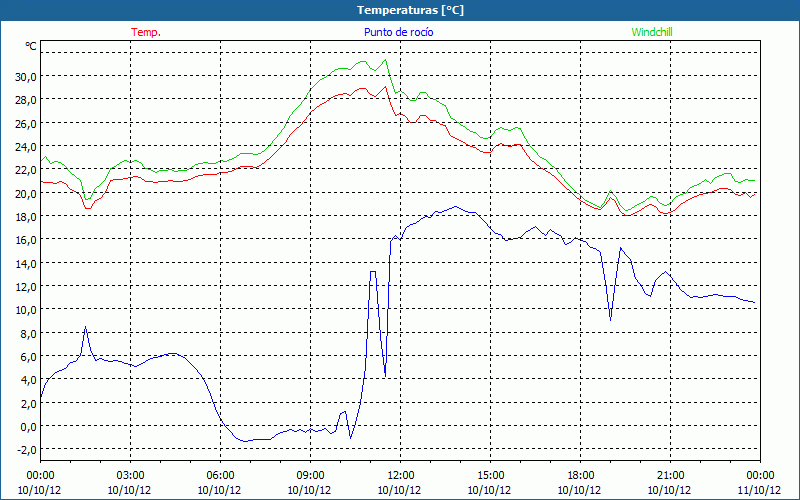Image resolution: width=800 pixels, height=500 pixels.
Task: Click the '28,0' y-axis value
Action: coord(26,100)
